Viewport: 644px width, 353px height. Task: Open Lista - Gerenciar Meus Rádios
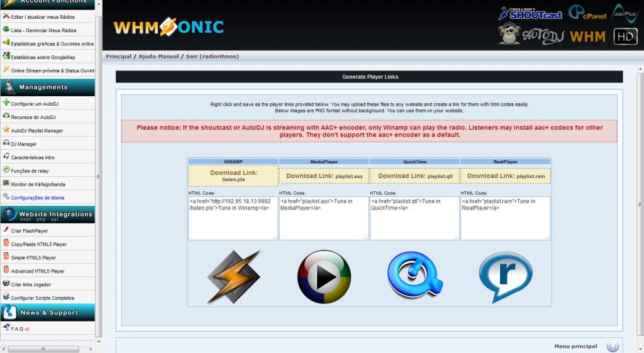(x=43, y=30)
